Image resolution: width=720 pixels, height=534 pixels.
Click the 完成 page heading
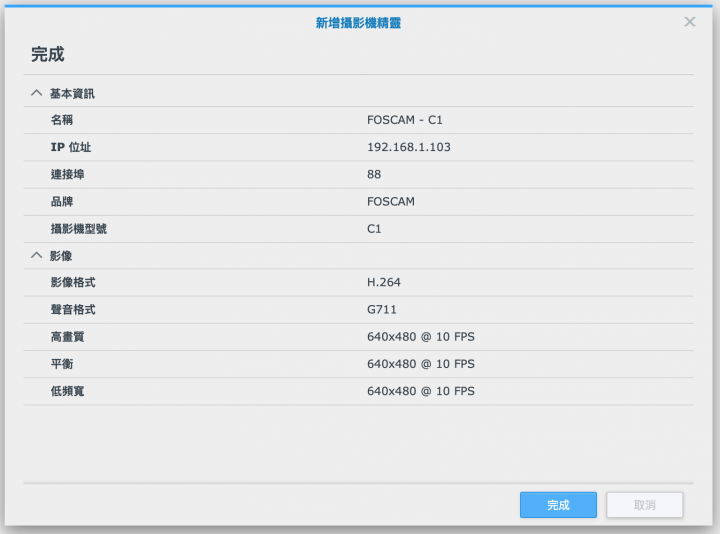click(48, 54)
